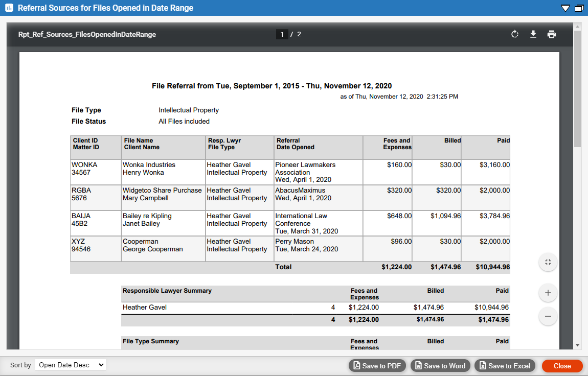Select the document title Rpt_Ref_Sources_FilesOpenedInDateRange

tap(87, 34)
